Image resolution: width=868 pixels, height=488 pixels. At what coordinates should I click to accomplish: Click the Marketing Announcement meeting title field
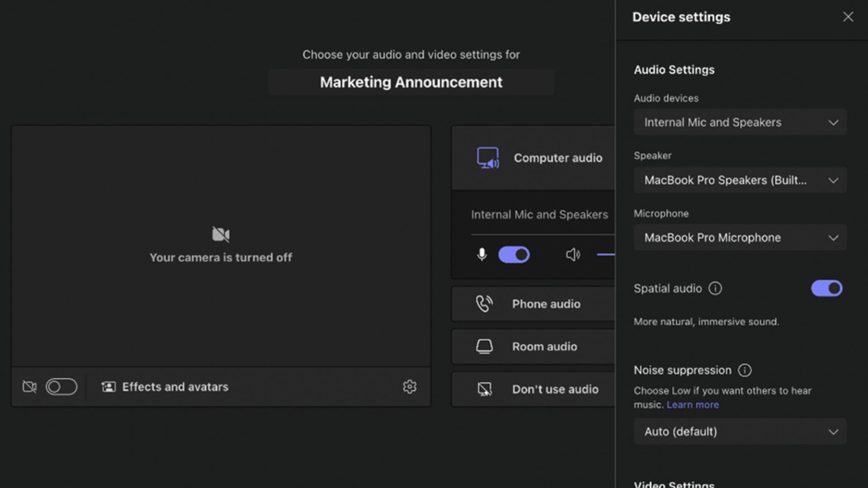pos(411,82)
